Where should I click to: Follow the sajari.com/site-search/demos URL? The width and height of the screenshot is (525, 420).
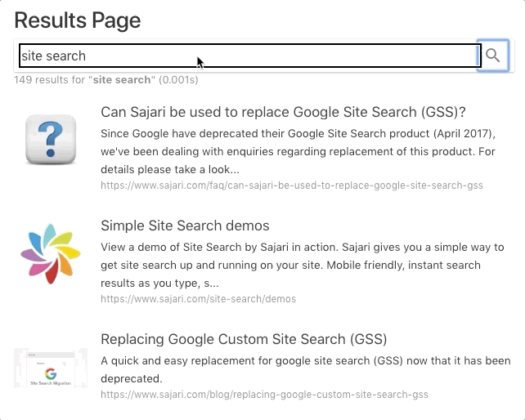(198, 299)
